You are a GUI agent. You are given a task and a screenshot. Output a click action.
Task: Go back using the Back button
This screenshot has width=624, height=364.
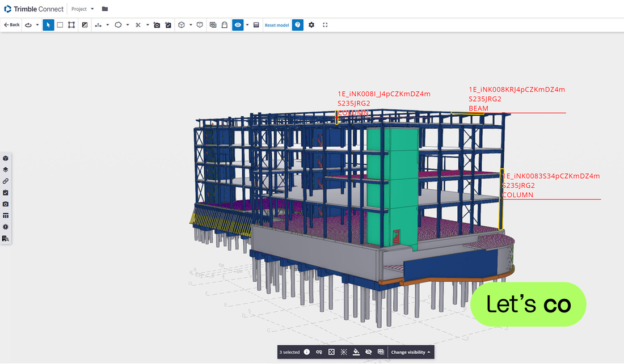(x=12, y=25)
